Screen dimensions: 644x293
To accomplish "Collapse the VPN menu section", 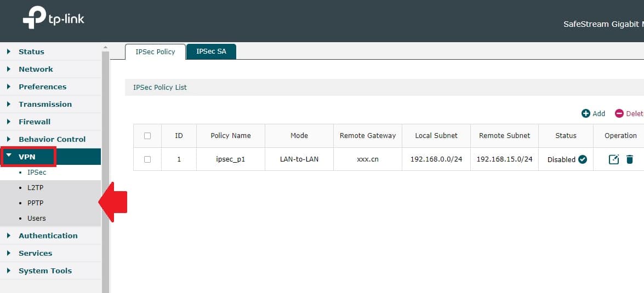I will pos(27,157).
